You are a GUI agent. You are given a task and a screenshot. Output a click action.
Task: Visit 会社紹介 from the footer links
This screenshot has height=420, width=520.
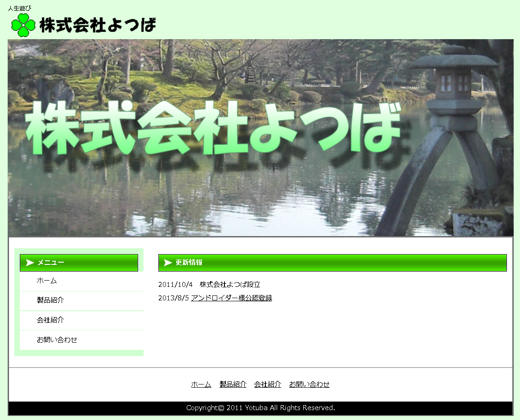pos(268,384)
